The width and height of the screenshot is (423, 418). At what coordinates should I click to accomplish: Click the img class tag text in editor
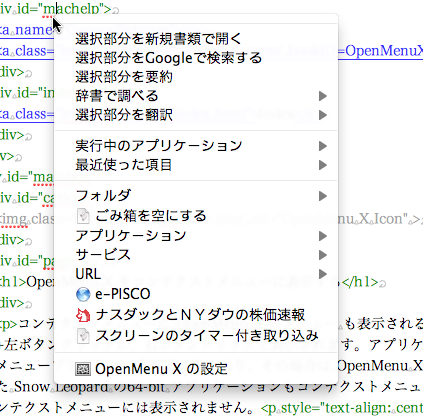tap(27, 219)
